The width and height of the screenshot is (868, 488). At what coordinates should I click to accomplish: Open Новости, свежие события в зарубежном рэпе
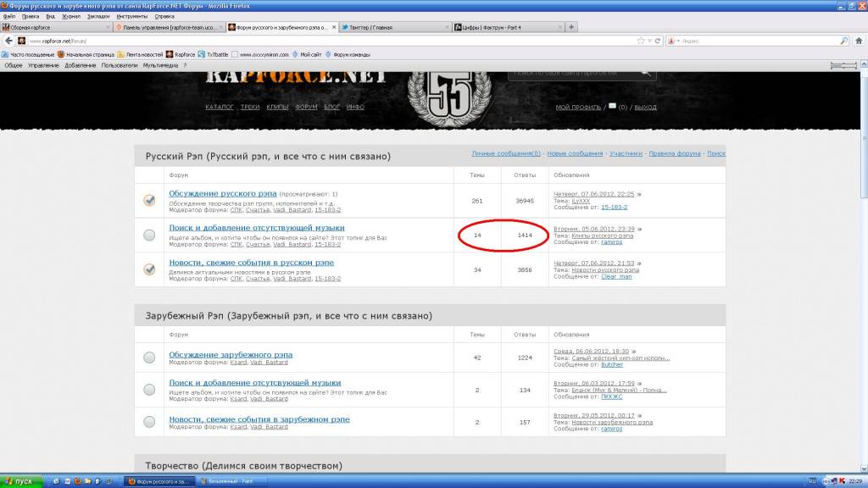pyautogui.click(x=259, y=419)
